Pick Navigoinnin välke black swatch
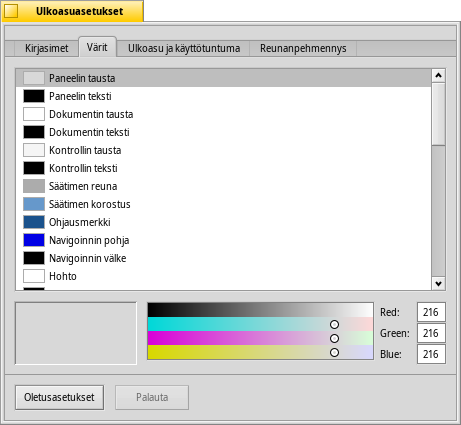This screenshot has width=461, height=425. pyautogui.click(x=34, y=258)
